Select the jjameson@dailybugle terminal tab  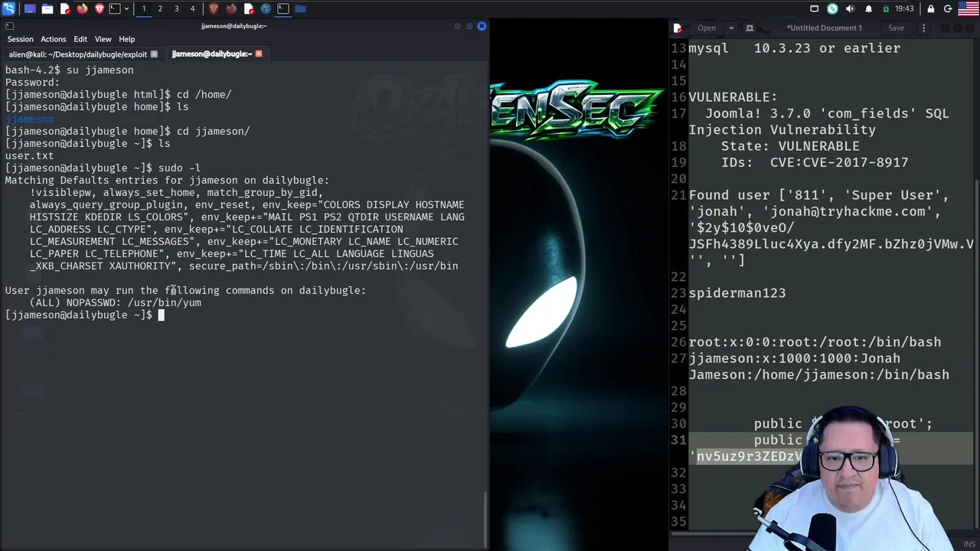coord(211,54)
